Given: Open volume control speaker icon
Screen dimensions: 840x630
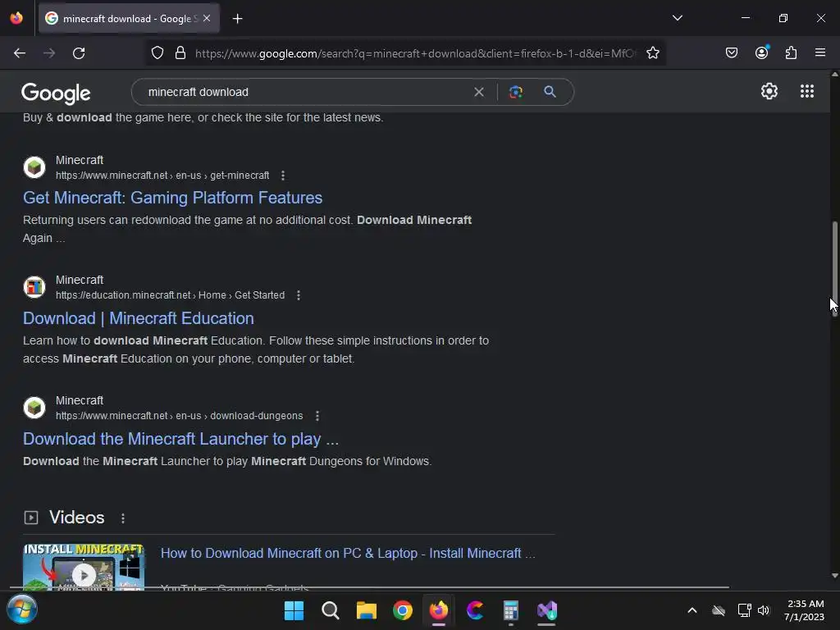Looking at the screenshot, I should tap(764, 610).
